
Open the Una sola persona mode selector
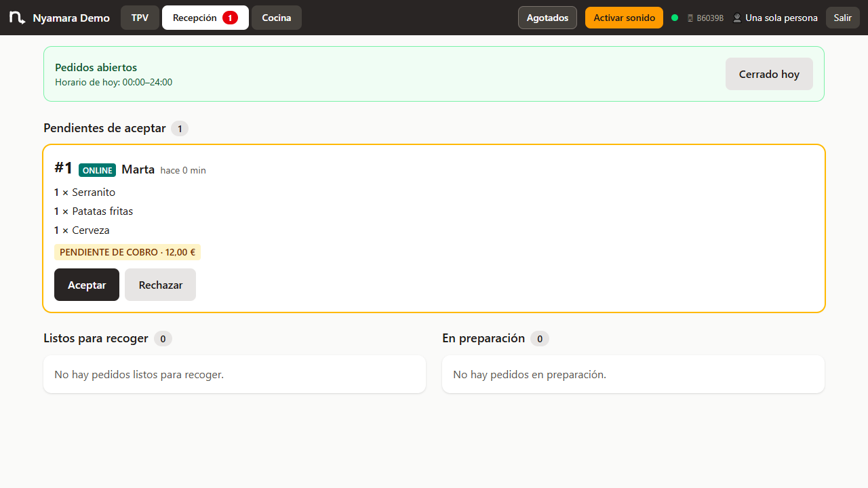pos(775,18)
